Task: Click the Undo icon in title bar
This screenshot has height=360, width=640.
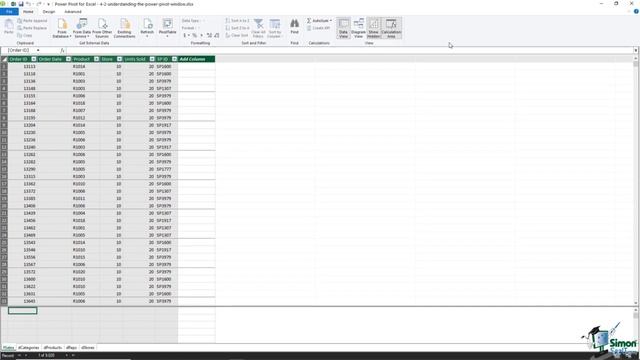Action: coord(29,4)
